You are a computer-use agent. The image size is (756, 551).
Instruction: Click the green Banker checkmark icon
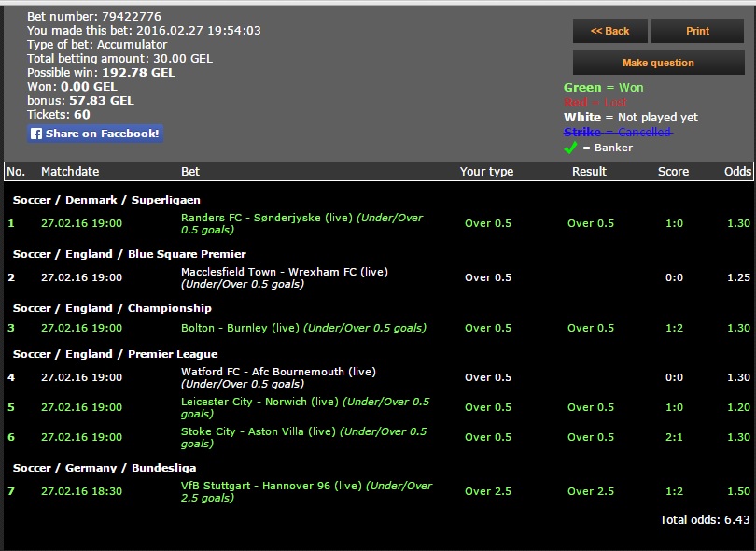point(570,148)
